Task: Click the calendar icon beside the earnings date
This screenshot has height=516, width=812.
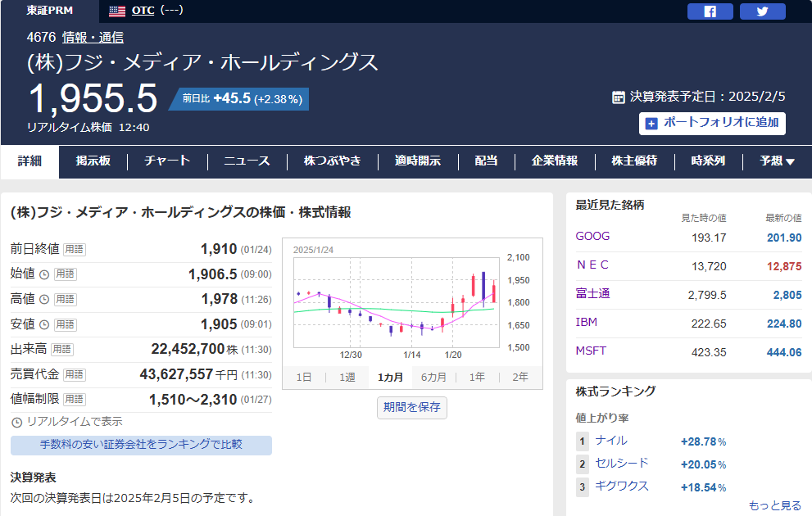Action: [619, 97]
